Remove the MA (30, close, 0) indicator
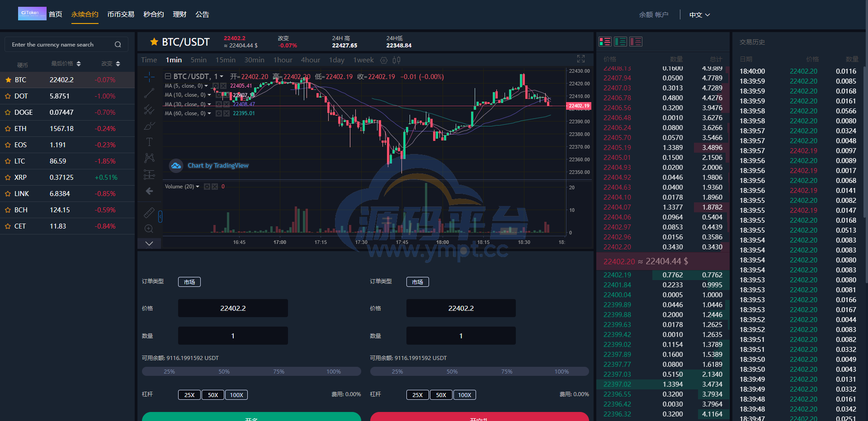Screen dimensions: 868x421 (x=226, y=104)
